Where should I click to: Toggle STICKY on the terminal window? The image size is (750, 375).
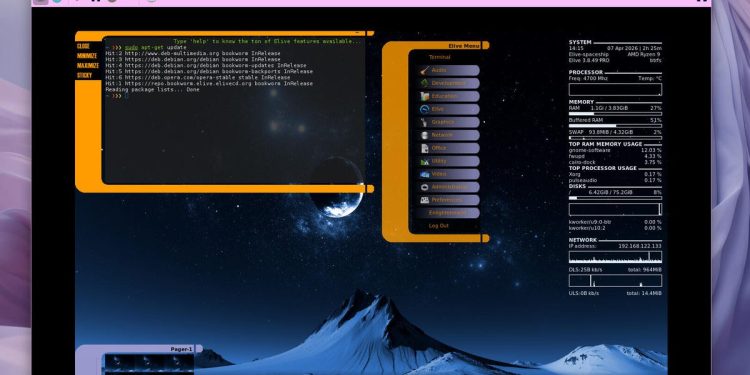(x=85, y=76)
